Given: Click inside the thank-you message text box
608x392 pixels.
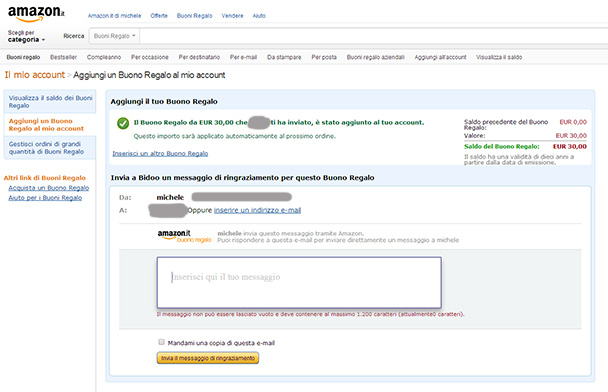Looking at the screenshot, I should click(x=299, y=283).
